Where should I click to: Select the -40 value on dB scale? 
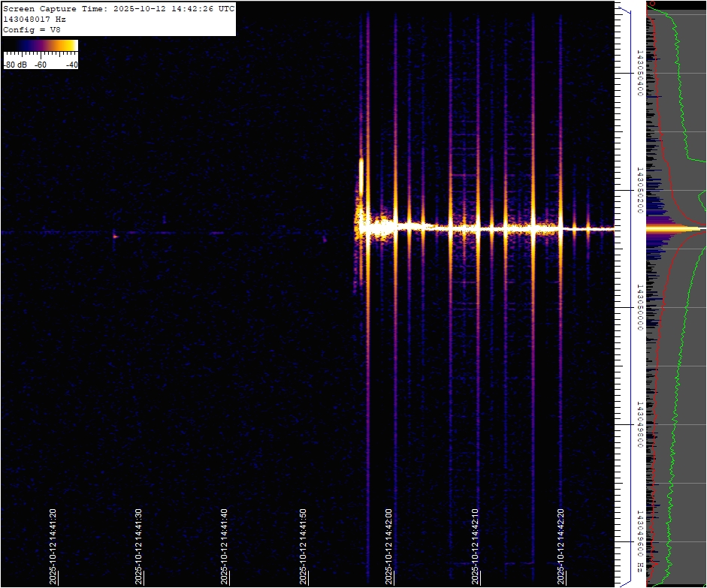click(x=71, y=65)
